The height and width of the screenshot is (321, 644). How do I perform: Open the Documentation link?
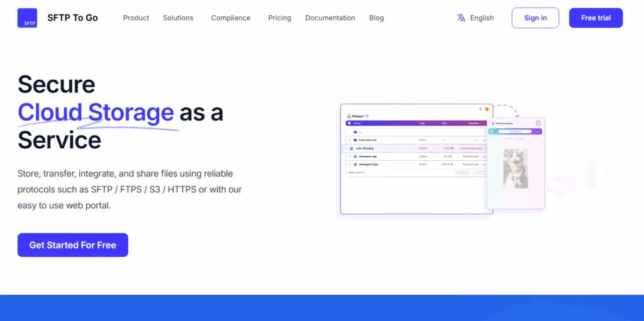point(330,18)
